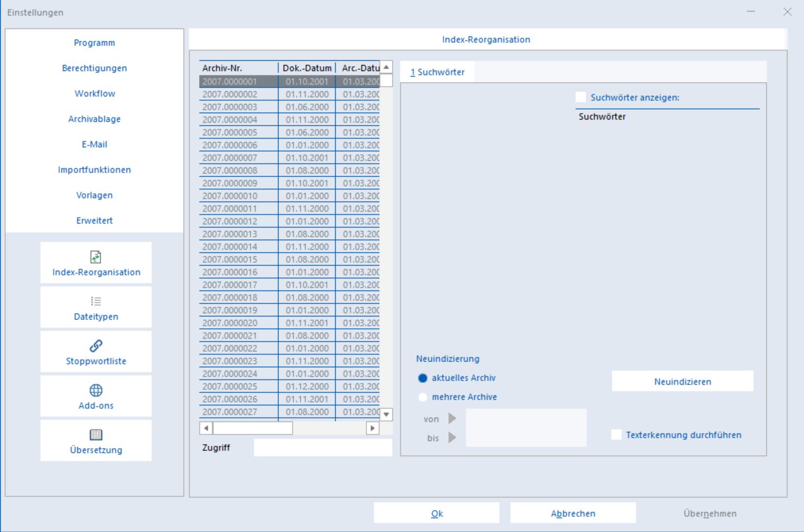
Task: Enable 'Suchwörter anzeigen' checkbox
Action: [581, 97]
